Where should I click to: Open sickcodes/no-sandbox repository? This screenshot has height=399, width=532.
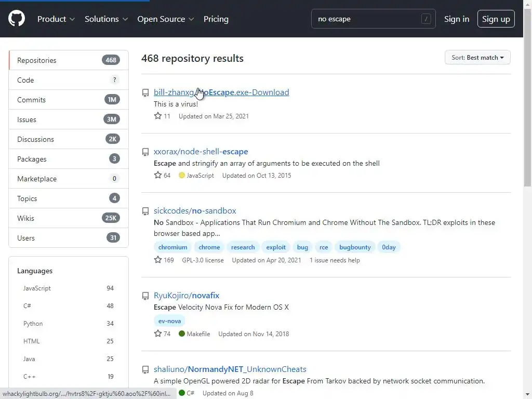click(x=195, y=211)
